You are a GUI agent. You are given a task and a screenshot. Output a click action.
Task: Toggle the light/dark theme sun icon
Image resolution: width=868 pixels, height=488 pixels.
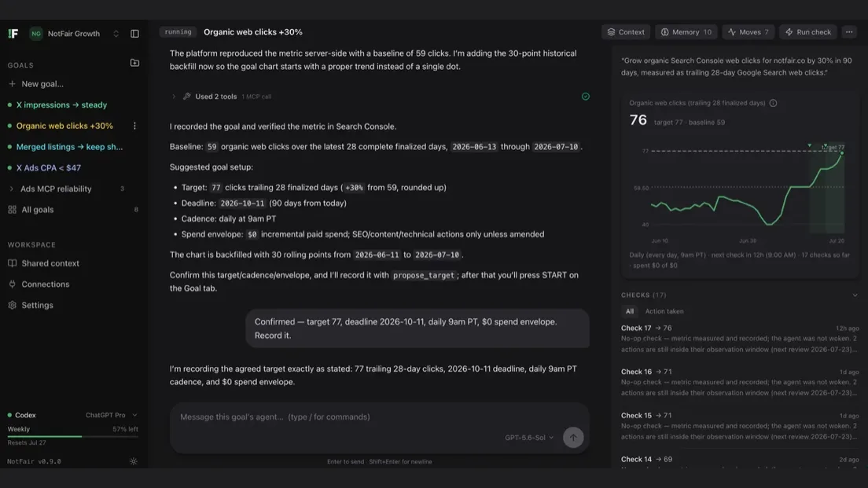point(134,461)
